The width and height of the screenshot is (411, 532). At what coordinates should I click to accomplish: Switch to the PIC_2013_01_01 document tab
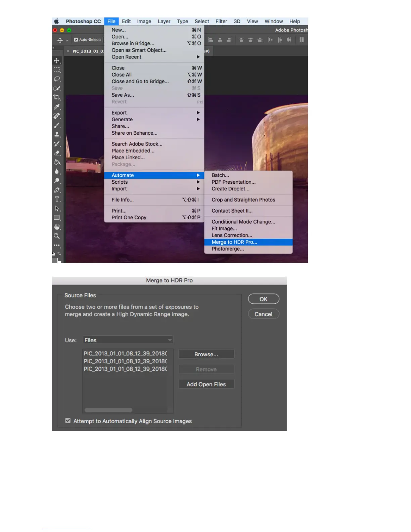coord(88,51)
